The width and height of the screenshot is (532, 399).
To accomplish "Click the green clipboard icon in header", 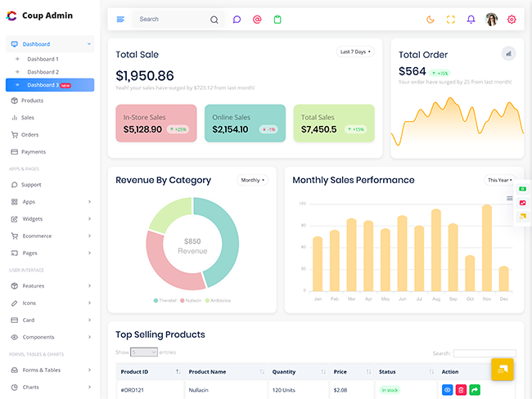I will 277,20.
